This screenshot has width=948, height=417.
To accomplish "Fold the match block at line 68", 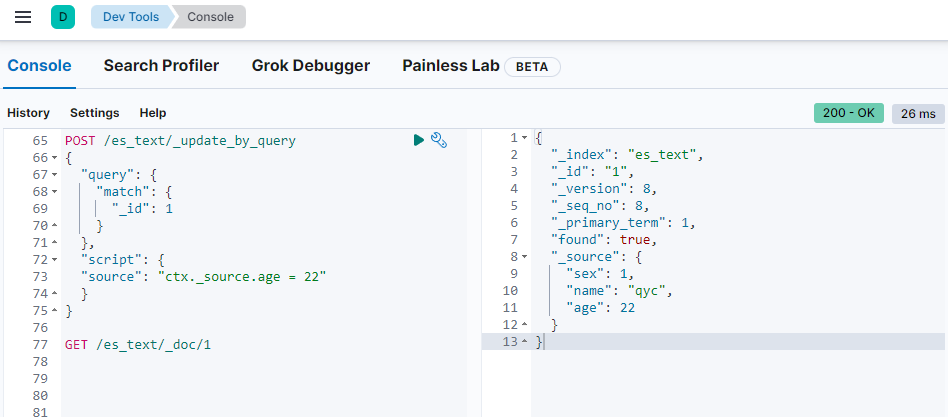I will 54,192.
